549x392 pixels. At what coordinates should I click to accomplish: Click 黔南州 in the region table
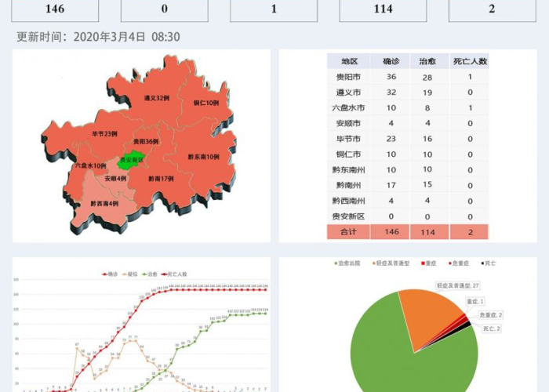348,185
